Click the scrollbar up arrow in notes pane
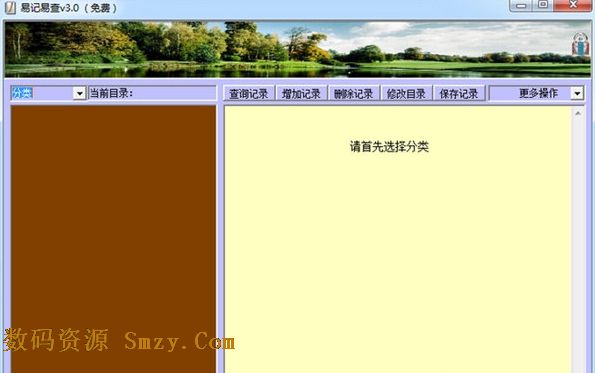595x373 pixels. coord(578,113)
